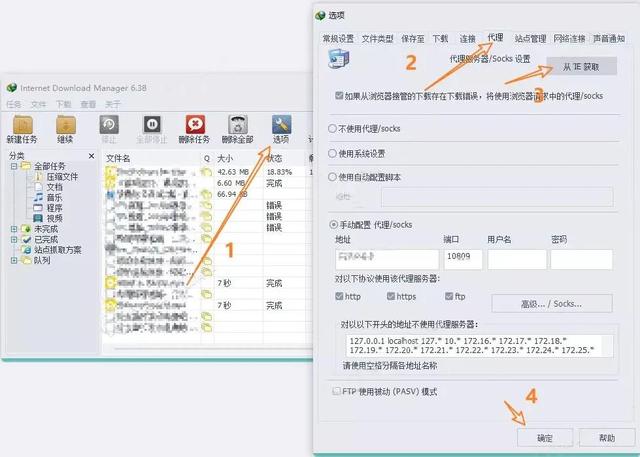Enable FTP 使用被动 (PASV) 模式 checkbox
Viewport: 640px width, 457px height.
point(336,391)
